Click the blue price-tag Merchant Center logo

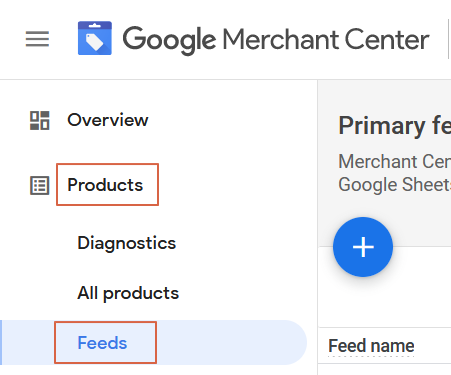tap(95, 38)
